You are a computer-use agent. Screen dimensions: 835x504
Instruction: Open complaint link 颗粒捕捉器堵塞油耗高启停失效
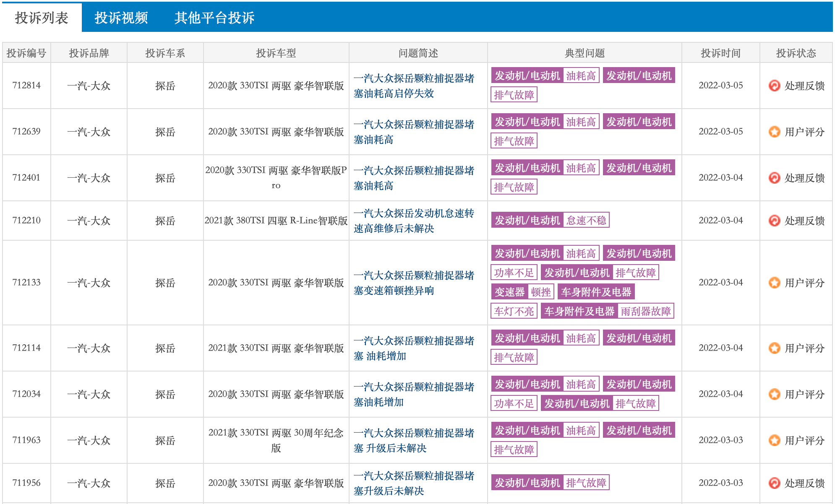pos(414,86)
